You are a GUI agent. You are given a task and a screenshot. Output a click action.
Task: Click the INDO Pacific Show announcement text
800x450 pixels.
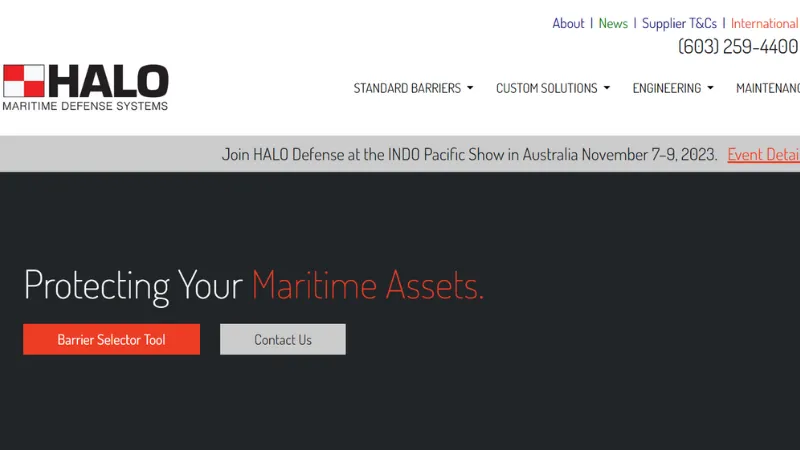point(469,154)
